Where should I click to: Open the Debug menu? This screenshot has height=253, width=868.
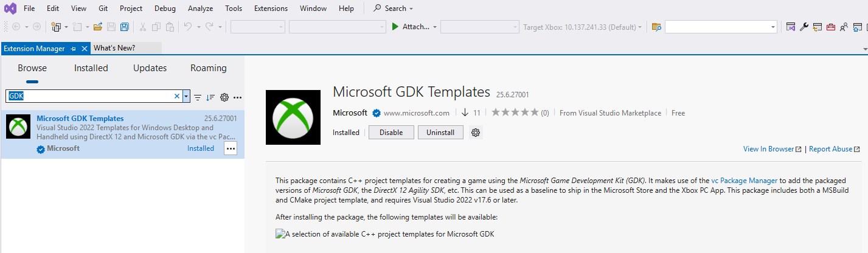point(165,9)
